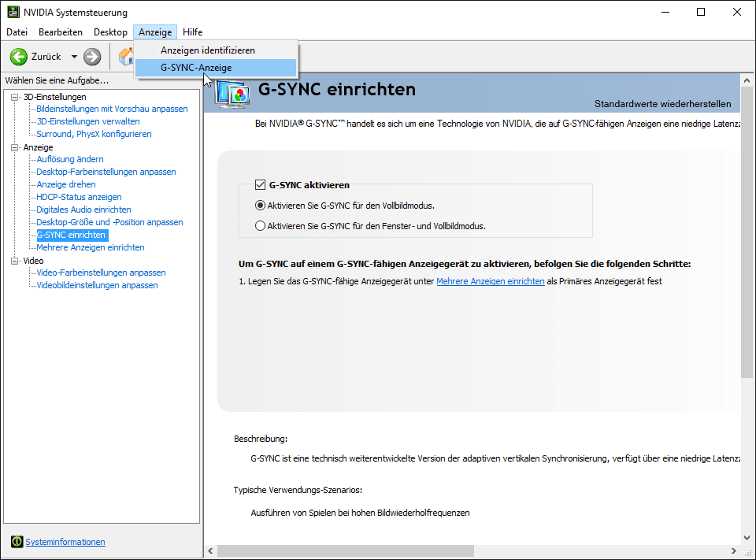Viewport: 756px width, 560px height.
Task: Close the open Anzeige menu
Action: coord(155,32)
